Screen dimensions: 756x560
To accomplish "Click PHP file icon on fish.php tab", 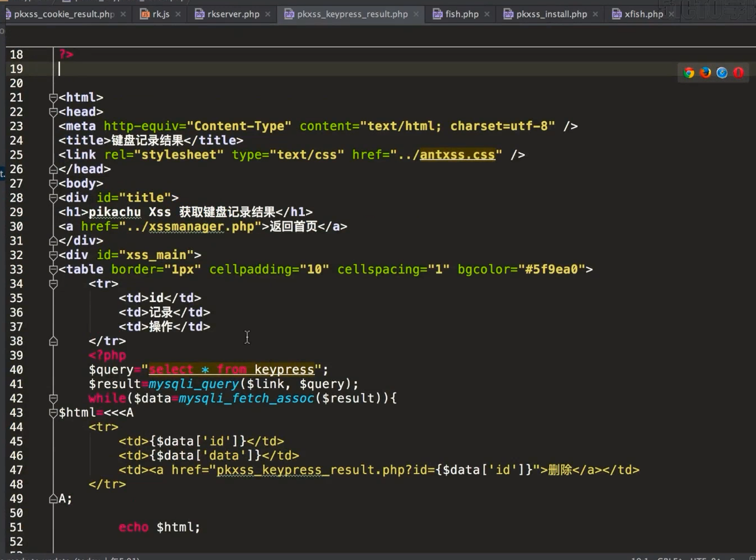I will (437, 14).
